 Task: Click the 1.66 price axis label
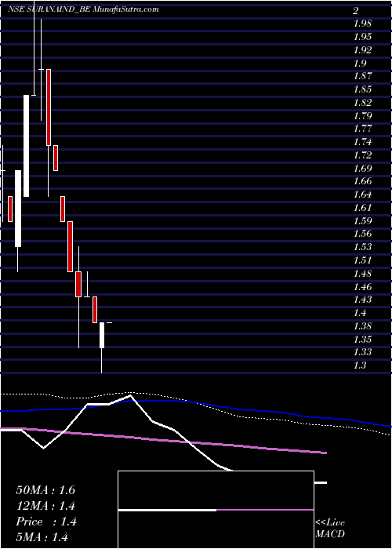coord(362,181)
